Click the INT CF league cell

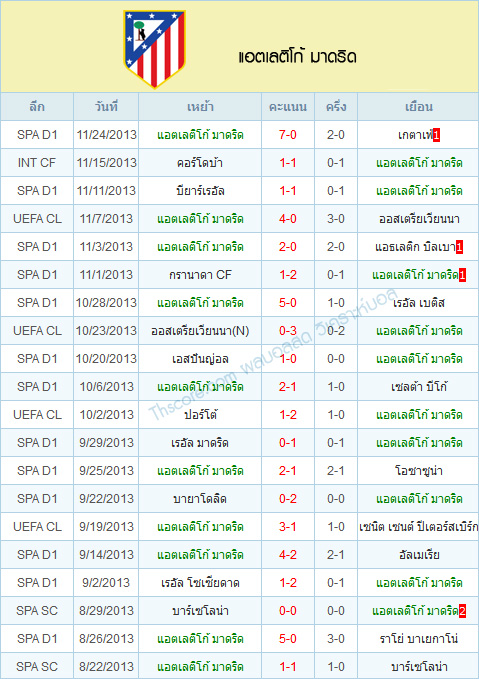37,163
